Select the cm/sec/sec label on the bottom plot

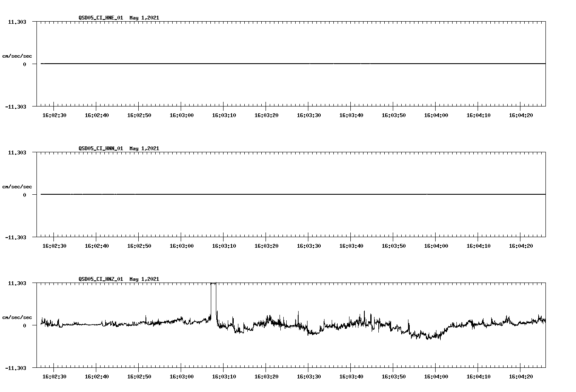pos(17,316)
